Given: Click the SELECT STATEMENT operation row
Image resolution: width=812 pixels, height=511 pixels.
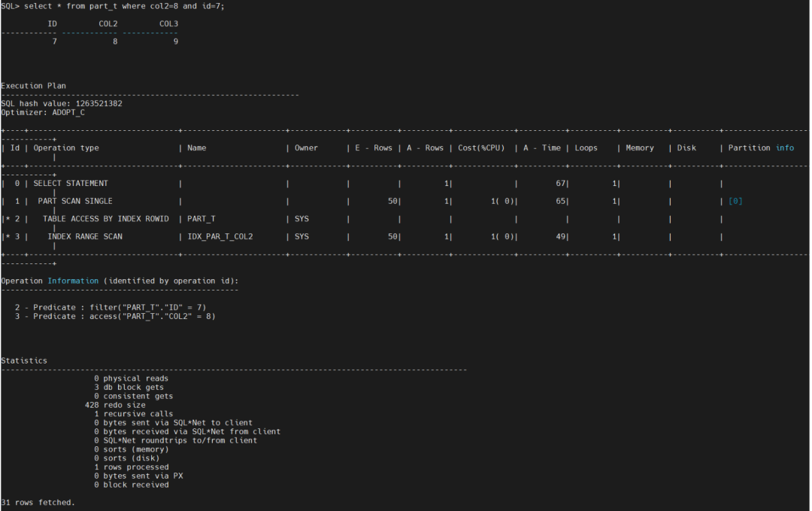Looking at the screenshot, I should [x=71, y=184].
